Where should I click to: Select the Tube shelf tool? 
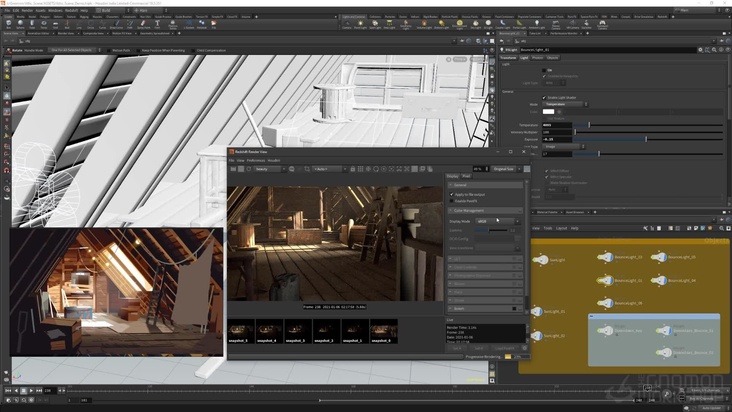(32, 24)
